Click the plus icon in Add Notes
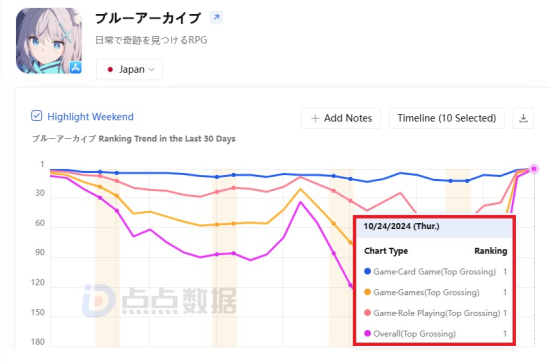Image resolution: width=550 pixels, height=364 pixels. coord(315,119)
